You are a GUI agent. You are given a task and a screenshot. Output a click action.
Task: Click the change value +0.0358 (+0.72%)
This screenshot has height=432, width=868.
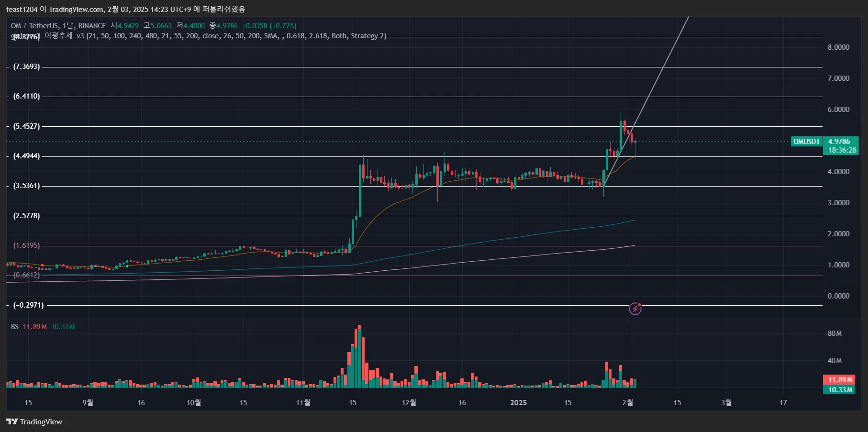point(269,26)
